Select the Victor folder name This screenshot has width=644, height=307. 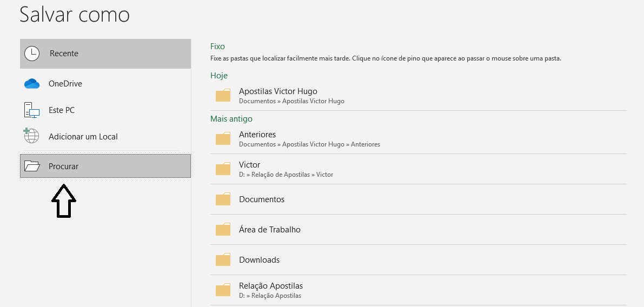coord(249,165)
